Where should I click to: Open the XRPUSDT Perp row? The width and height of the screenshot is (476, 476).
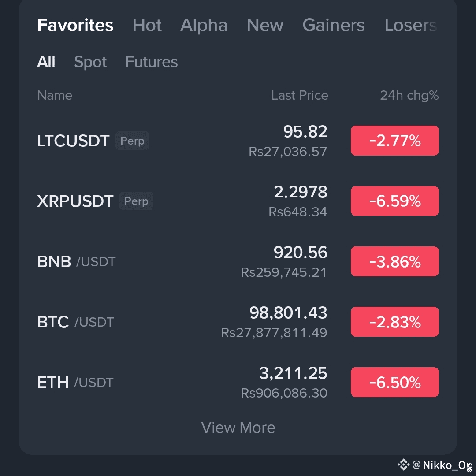point(75,201)
